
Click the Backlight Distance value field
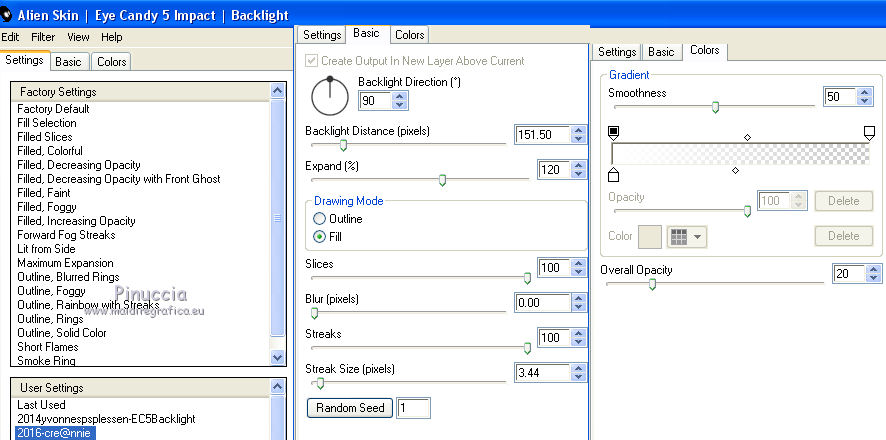point(542,134)
